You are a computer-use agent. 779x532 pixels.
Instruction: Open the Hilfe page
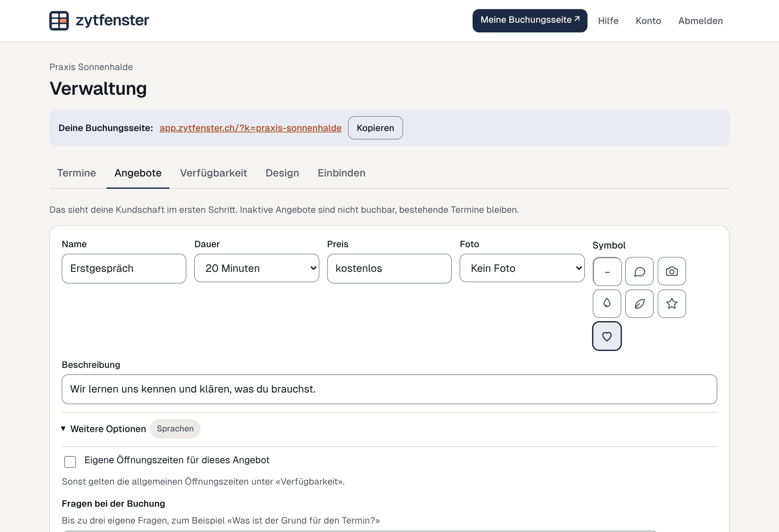pyautogui.click(x=608, y=21)
